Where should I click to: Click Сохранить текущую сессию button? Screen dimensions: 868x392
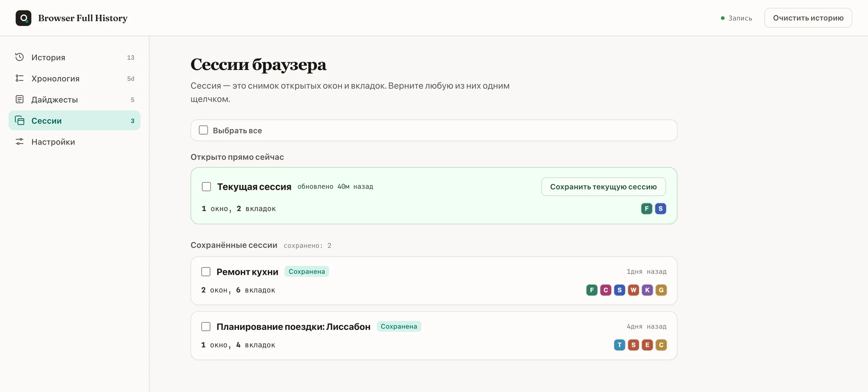pos(603,187)
